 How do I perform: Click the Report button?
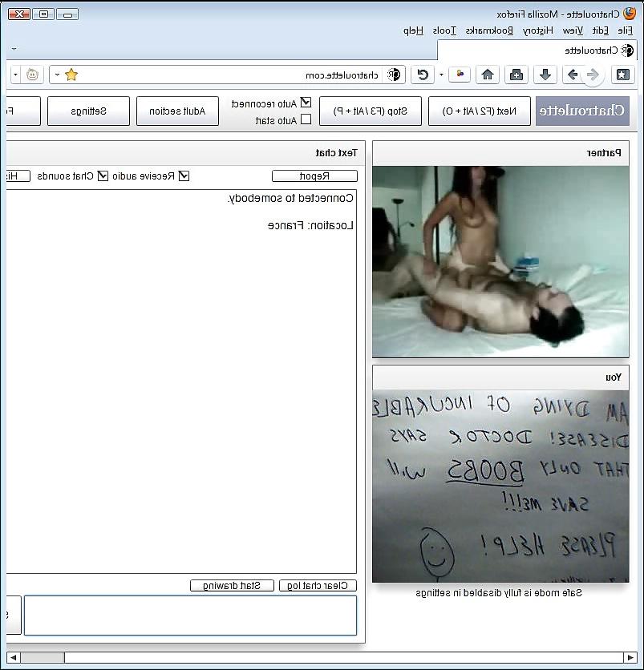coord(314,176)
